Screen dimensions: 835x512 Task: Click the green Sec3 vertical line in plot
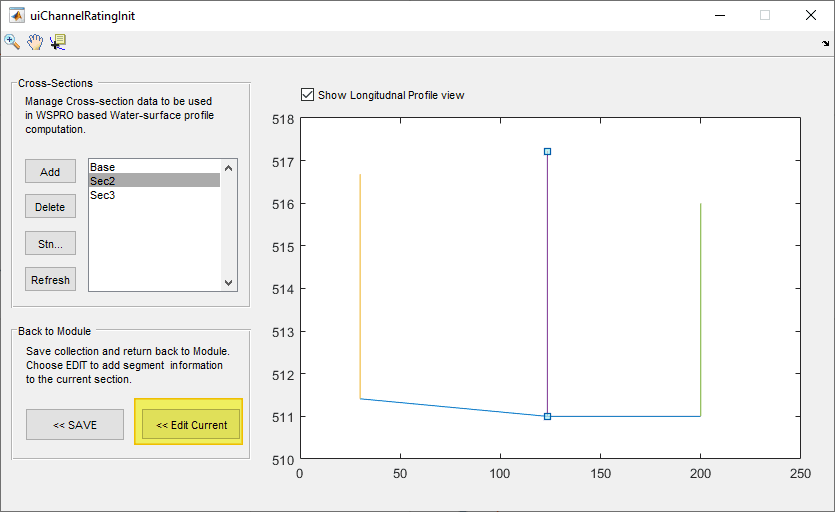pyautogui.click(x=700, y=300)
